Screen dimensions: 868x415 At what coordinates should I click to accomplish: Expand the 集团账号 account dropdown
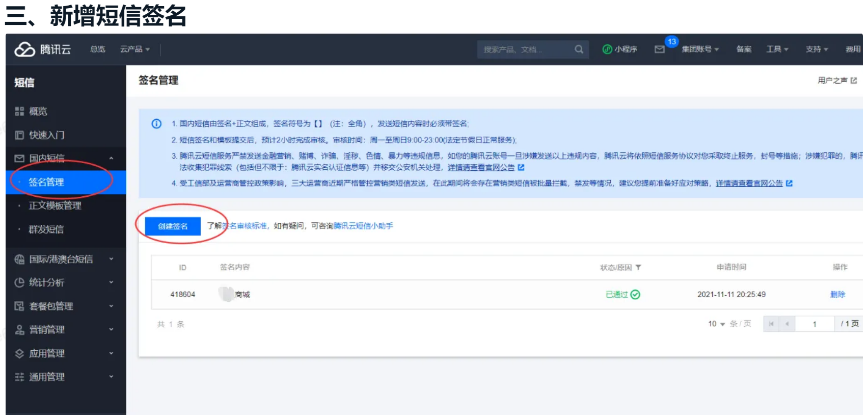pos(700,49)
